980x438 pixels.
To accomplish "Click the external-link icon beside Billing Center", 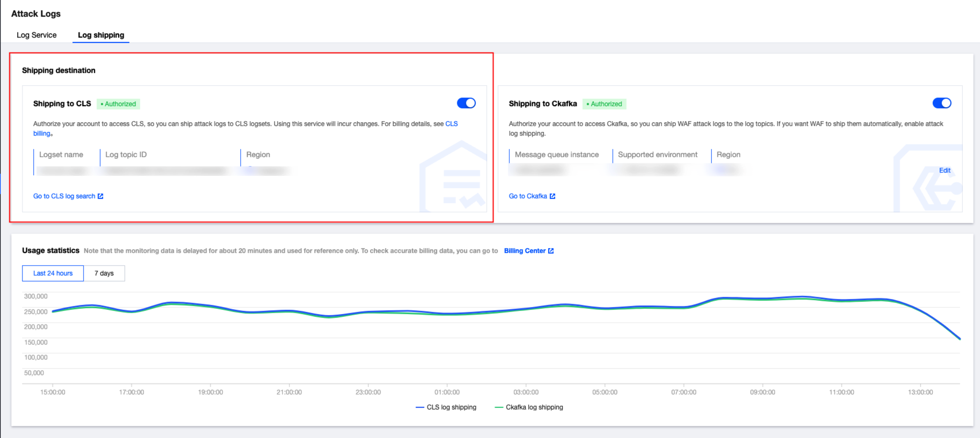I will tap(551, 251).
